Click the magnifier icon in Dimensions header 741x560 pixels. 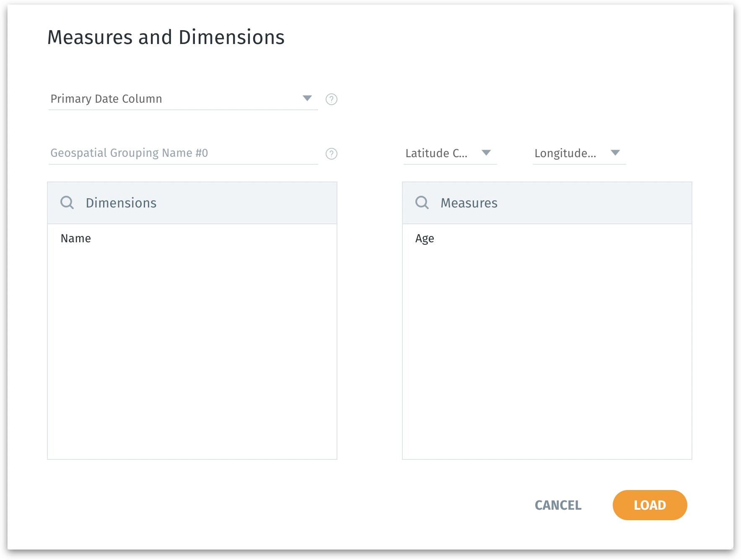point(67,202)
